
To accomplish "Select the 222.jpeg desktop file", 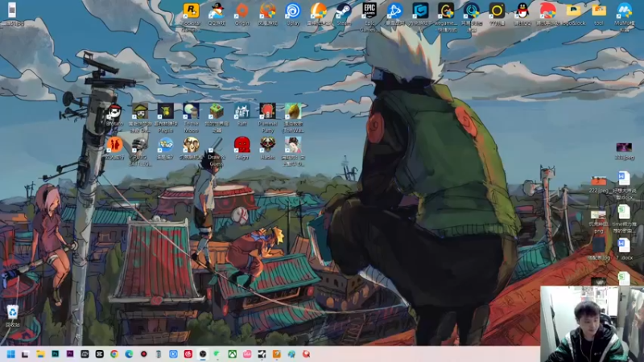I will 599,185.
